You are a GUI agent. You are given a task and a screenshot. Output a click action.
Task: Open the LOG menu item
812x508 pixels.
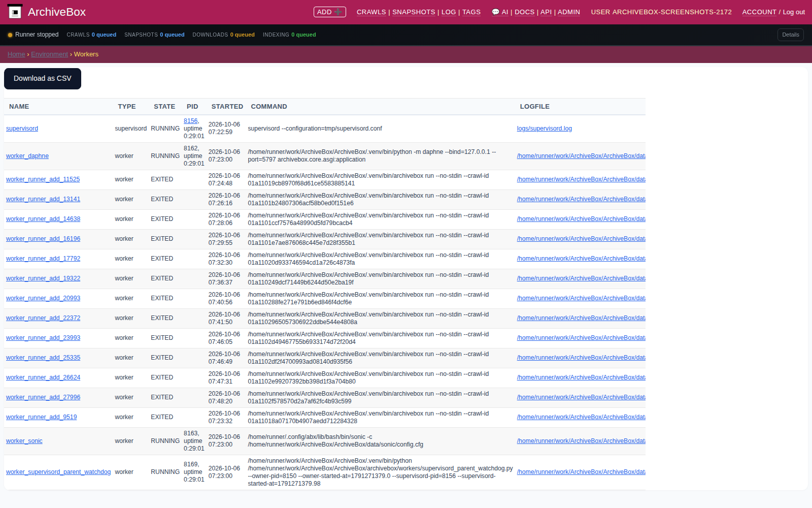tap(449, 12)
